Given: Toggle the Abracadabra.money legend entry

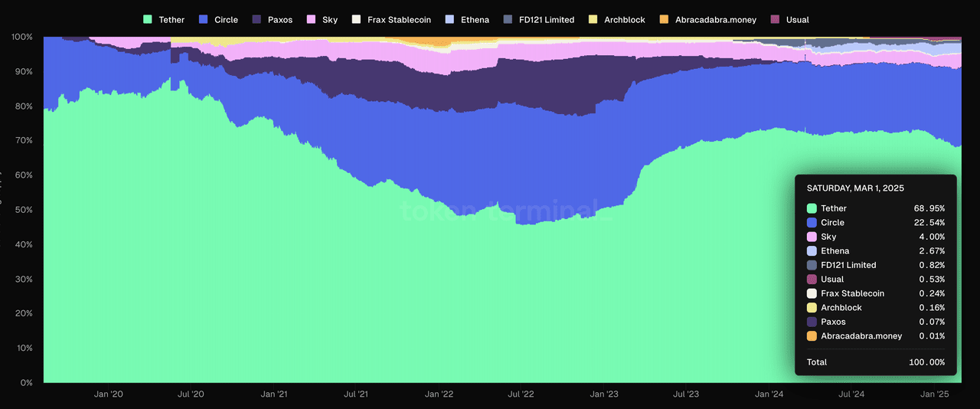Looking at the screenshot, I should [x=707, y=19].
